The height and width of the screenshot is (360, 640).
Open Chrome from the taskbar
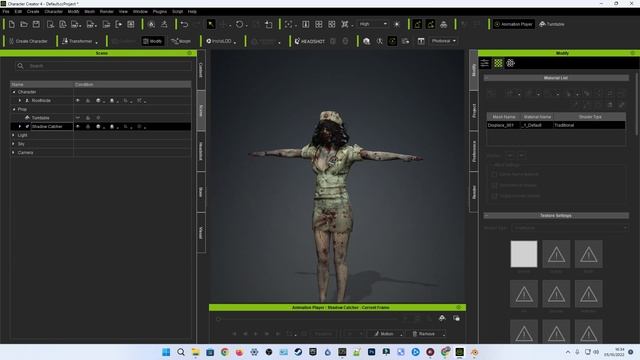[x=225, y=352]
